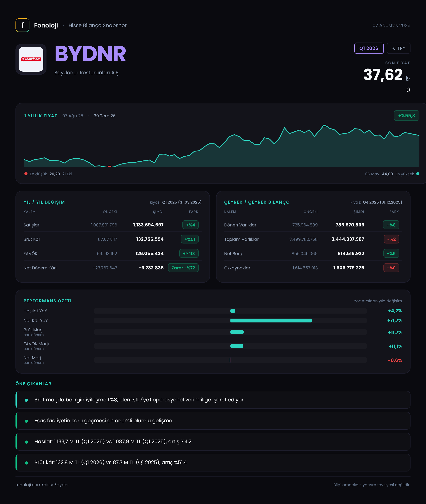Click the -0,6% Net Marj value
The width and height of the screenshot is (426, 504).
(x=395, y=360)
